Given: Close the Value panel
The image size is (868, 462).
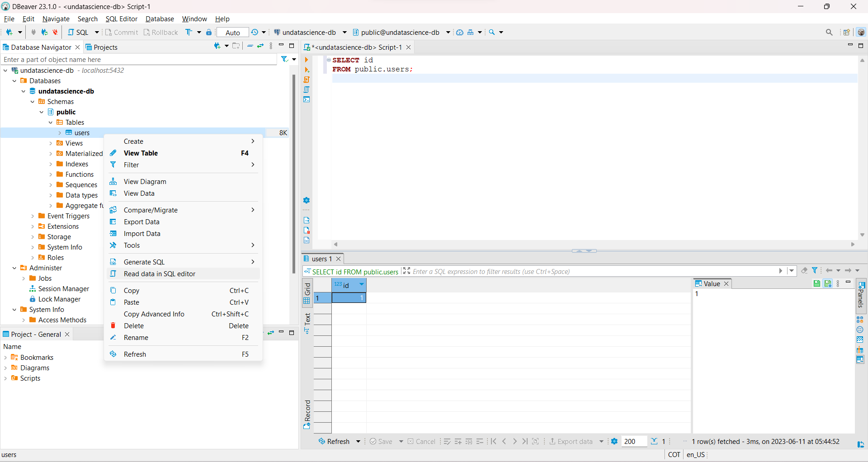Looking at the screenshot, I should pyautogui.click(x=726, y=284).
